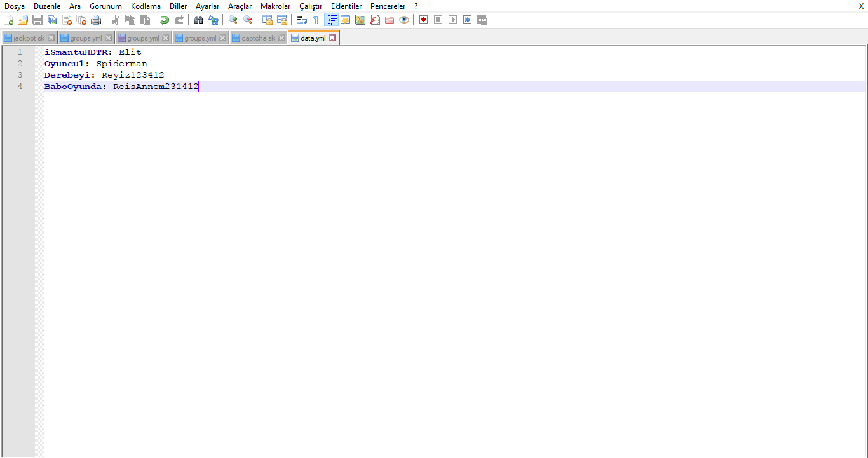Click the value Reyiz123412

point(133,75)
